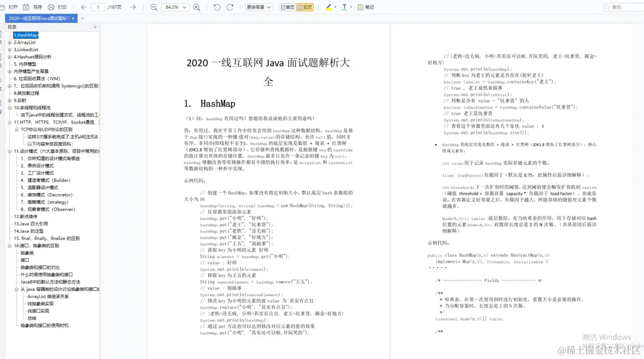644x359 pixels.
Task: Zoom in with the plus magnifier
Action: 196,7
